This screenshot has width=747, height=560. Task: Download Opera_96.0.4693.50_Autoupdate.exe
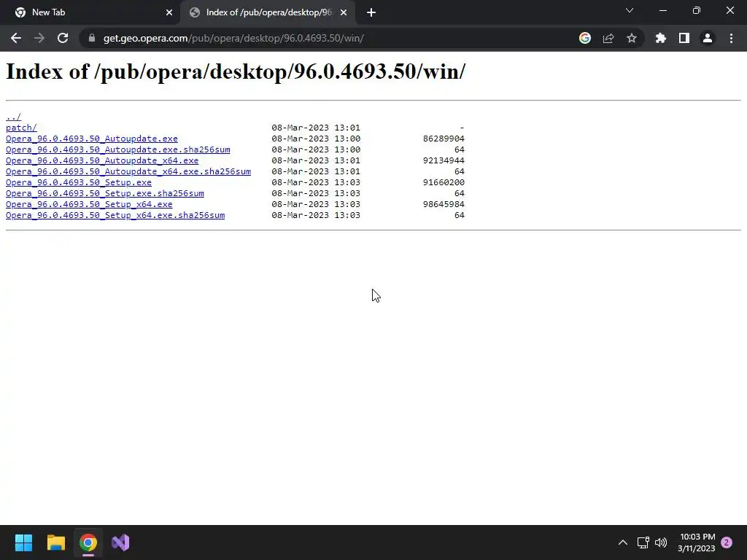(x=91, y=139)
